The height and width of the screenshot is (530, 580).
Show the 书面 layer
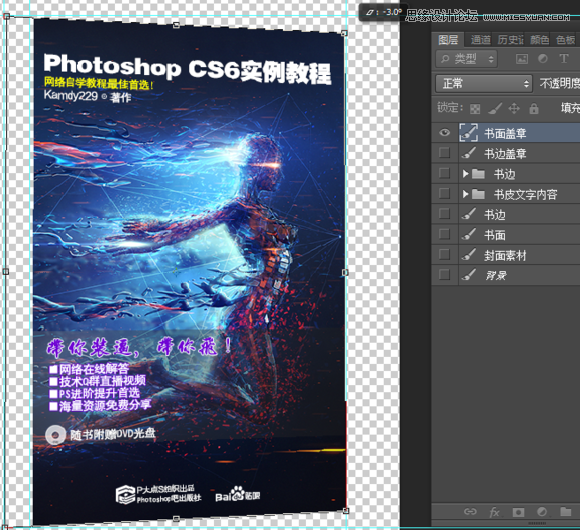[x=444, y=234]
